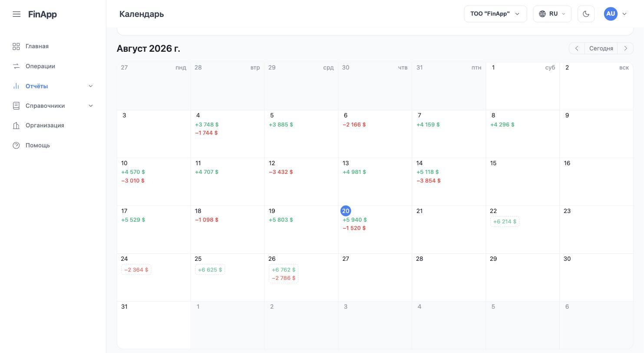Screen dimensions: 644x353
Task: Select the highlighted day 20
Action: click(x=346, y=211)
